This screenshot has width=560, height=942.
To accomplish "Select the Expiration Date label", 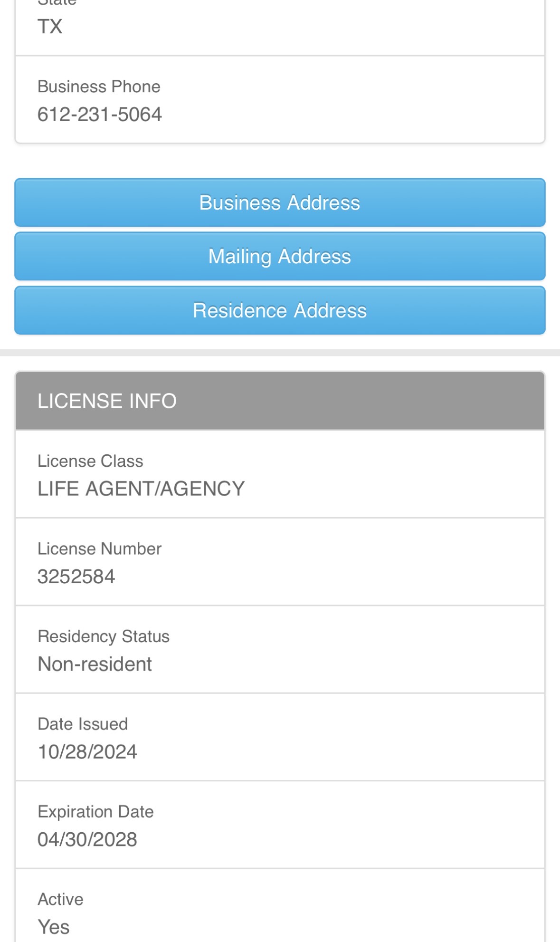I will point(95,812).
